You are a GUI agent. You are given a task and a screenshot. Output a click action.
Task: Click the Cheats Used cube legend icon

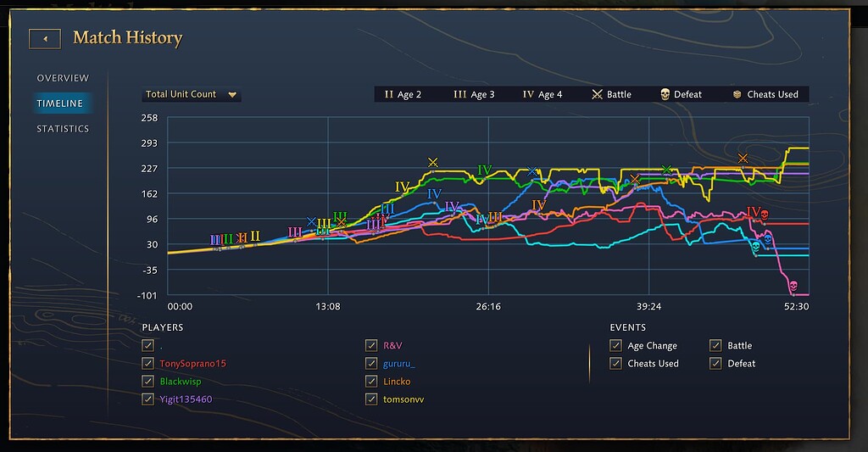737,94
